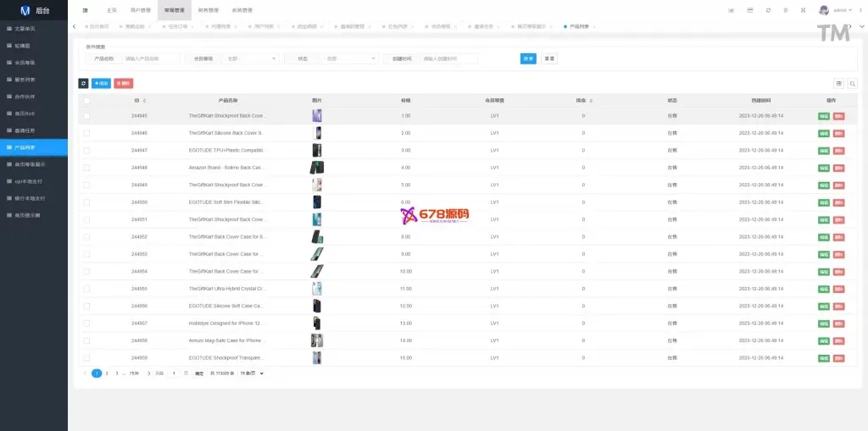Click the product thumbnail for ID 244948
The height and width of the screenshot is (431, 868).
pyautogui.click(x=317, y=168)
